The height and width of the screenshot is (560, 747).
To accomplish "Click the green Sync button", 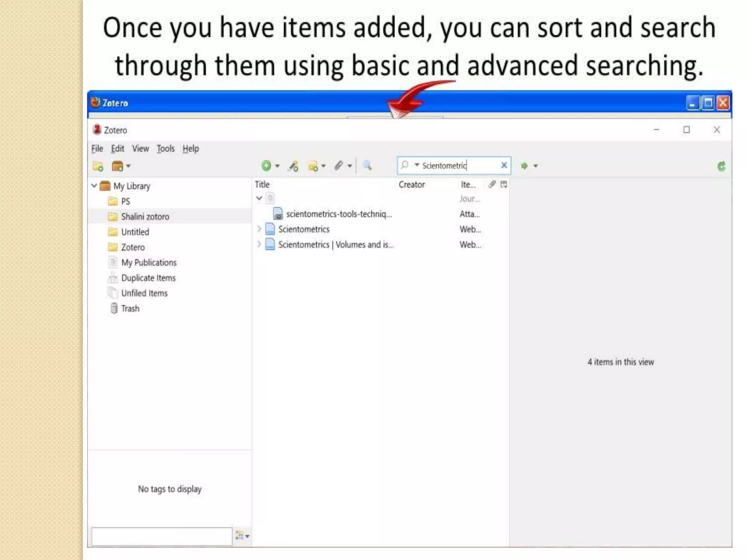I will coord(721,167).
